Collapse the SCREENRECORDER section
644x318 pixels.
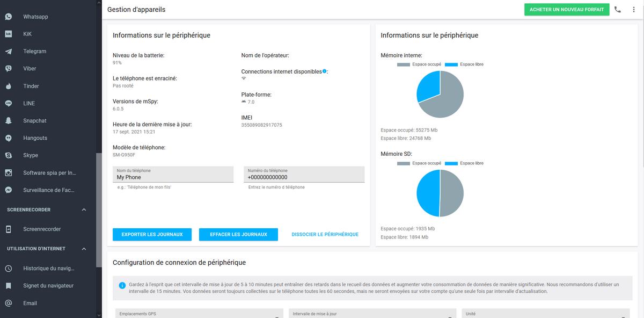tap(84, 209)
